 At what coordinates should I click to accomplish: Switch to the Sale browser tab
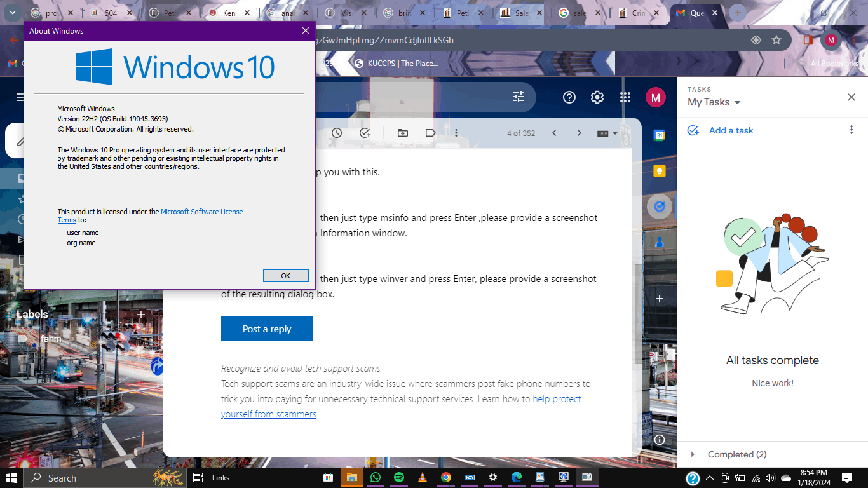522,13
